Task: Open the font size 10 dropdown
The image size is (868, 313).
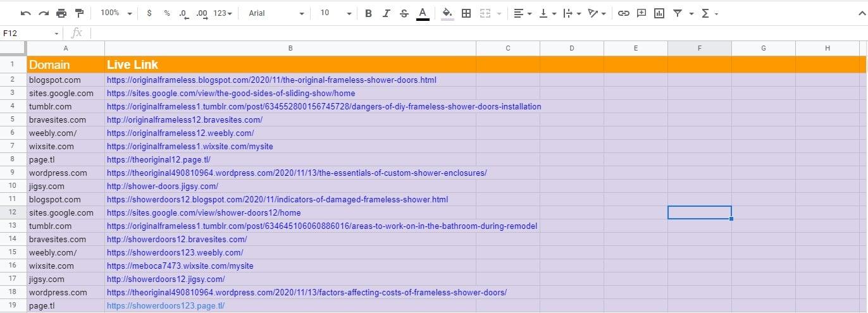Action: click(x=335, y=13)
